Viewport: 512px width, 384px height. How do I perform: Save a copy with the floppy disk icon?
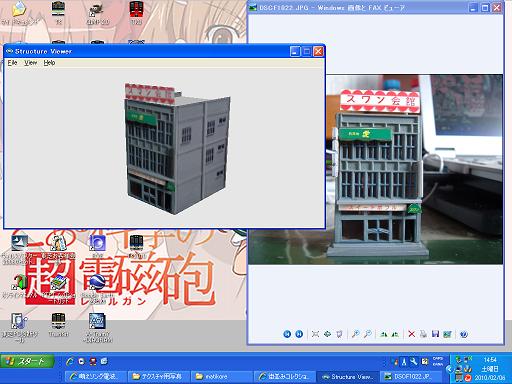pyautogui.click(x=435, y=334)
